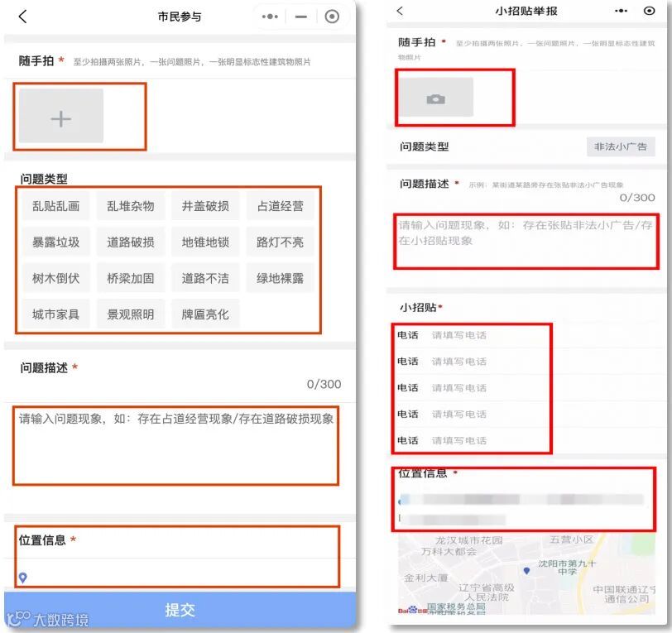Screen dimensions: 672x633
Task: Tap the back arrow on the 市民参与 page
Action: (22, 15)
